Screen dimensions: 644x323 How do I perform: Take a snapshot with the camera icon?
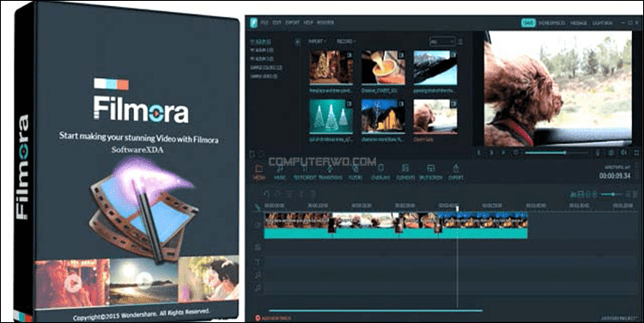pyautogui.click(x=611, y=153)
